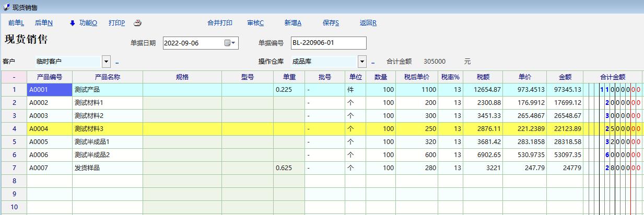
Task: Click the browse dots next to 操作仓库
Action: click(x=373, y=62)
